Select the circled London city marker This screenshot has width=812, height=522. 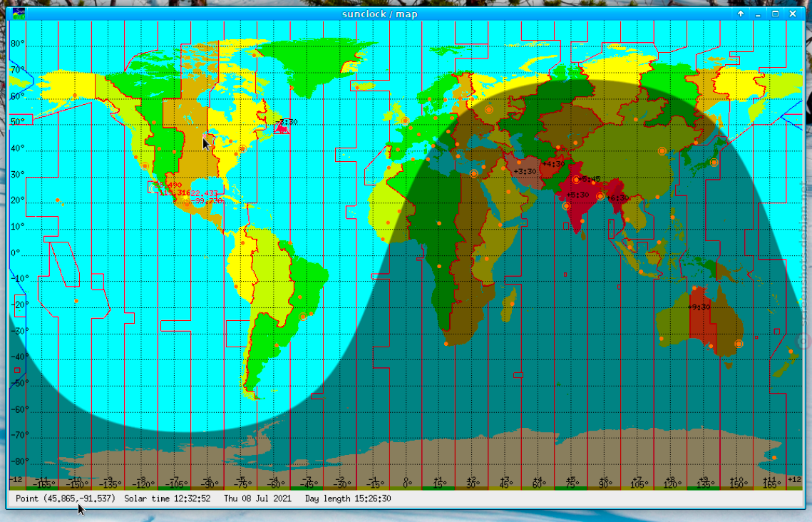tap(405, 121)
